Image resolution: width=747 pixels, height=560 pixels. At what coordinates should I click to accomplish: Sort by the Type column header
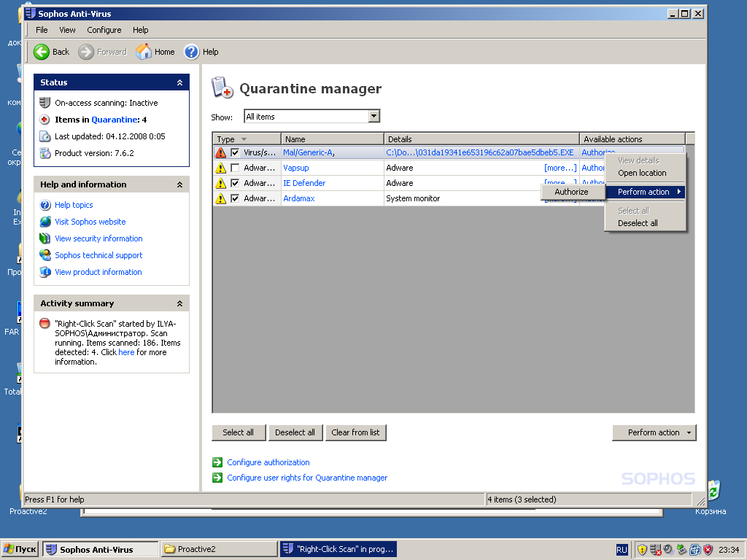(247, 139)
